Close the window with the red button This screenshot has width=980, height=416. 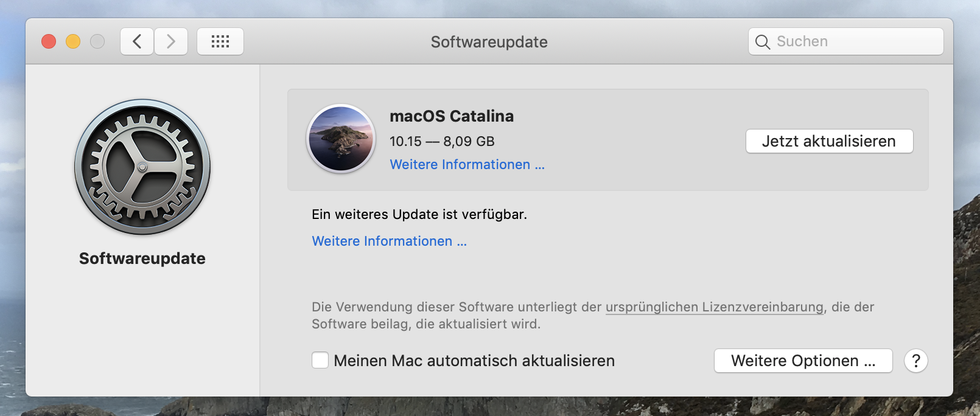point(49,41)
